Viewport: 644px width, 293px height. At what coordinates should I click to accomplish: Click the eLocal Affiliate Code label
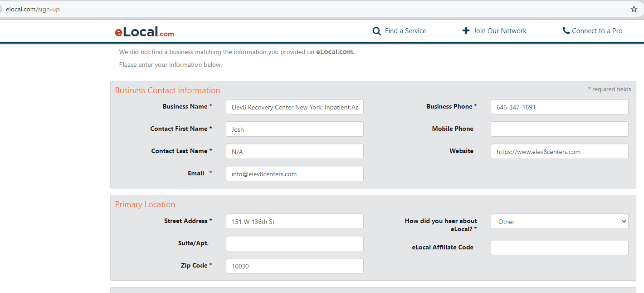pos(443,248)
